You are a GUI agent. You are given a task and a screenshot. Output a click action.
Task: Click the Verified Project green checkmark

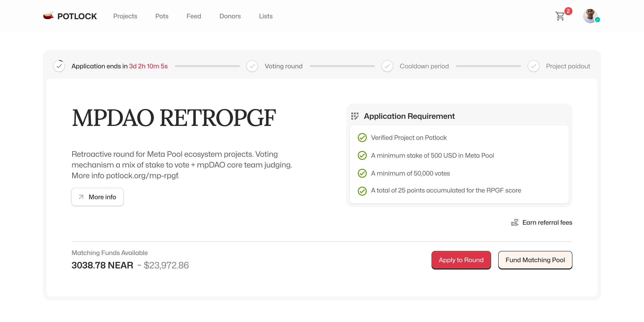click(x=362, y=138)
